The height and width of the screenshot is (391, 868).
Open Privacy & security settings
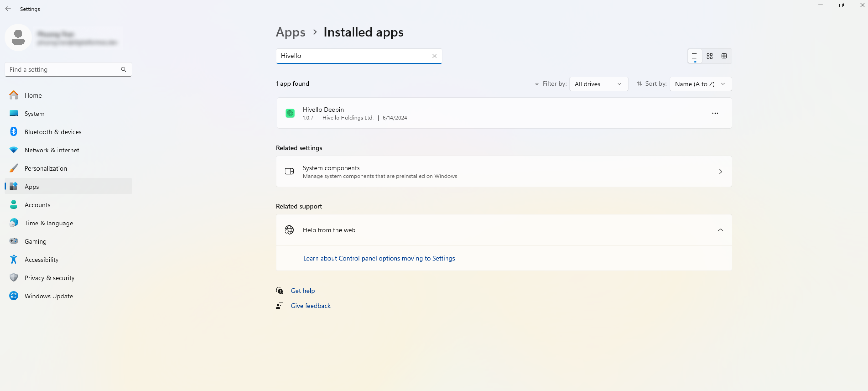[x=49, y=278]
